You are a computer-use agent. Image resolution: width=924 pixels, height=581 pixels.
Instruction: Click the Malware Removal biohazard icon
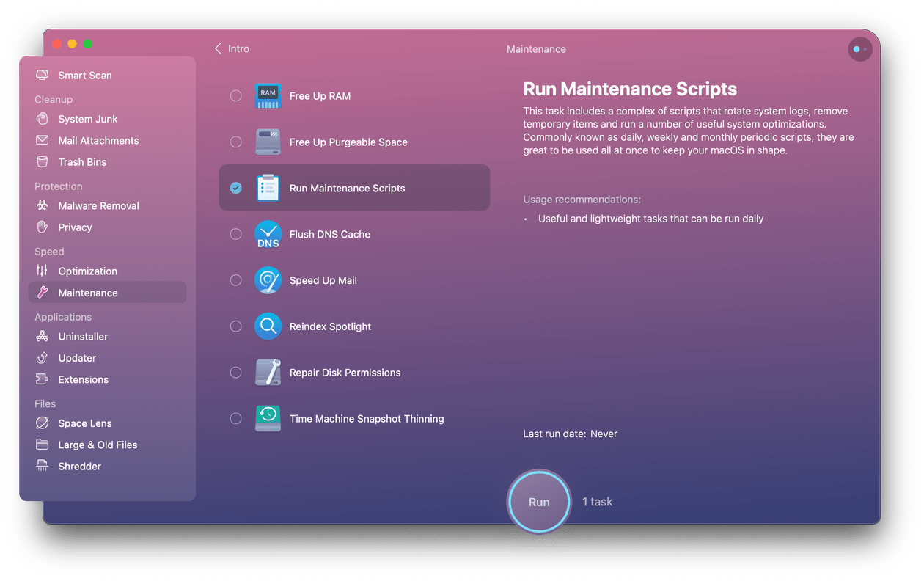pos(43,205)
